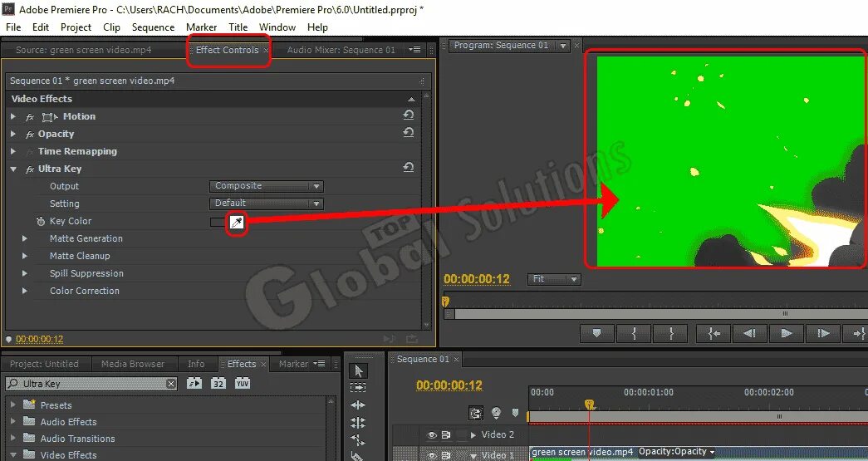
Task: Go to In point
Action: pyautogui.click(x=714, y=333)
